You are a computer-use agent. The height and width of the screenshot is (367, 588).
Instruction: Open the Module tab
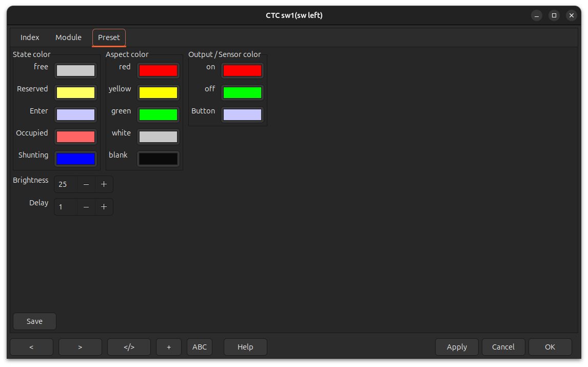point(68,37)
